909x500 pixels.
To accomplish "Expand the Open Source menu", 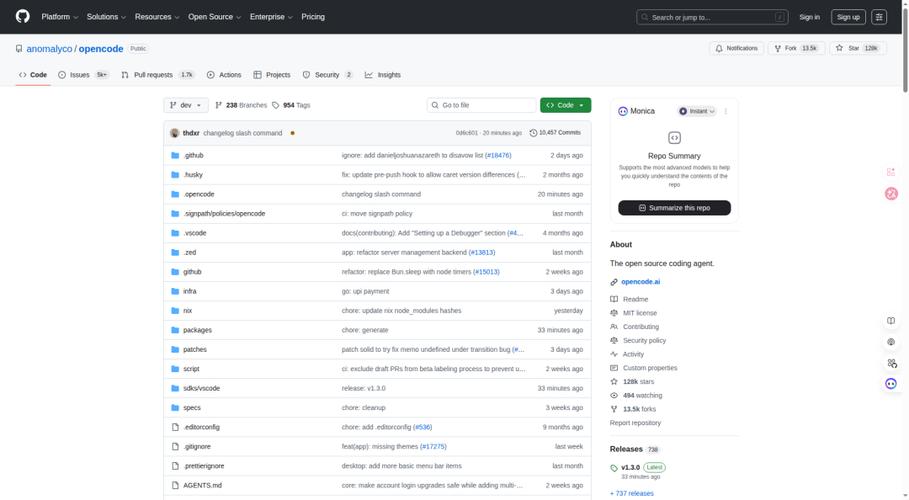I will click(x=214, y=17).
